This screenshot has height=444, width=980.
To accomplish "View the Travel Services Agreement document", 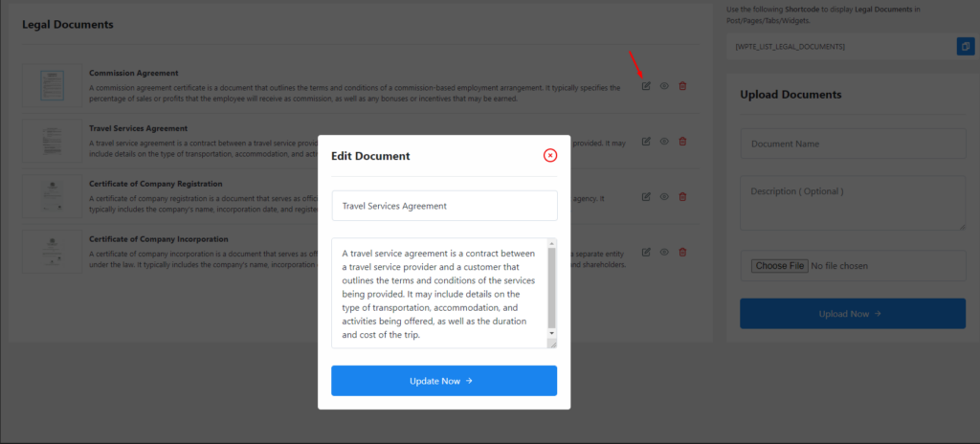I will pyautogui.click(x=664, y=142).
